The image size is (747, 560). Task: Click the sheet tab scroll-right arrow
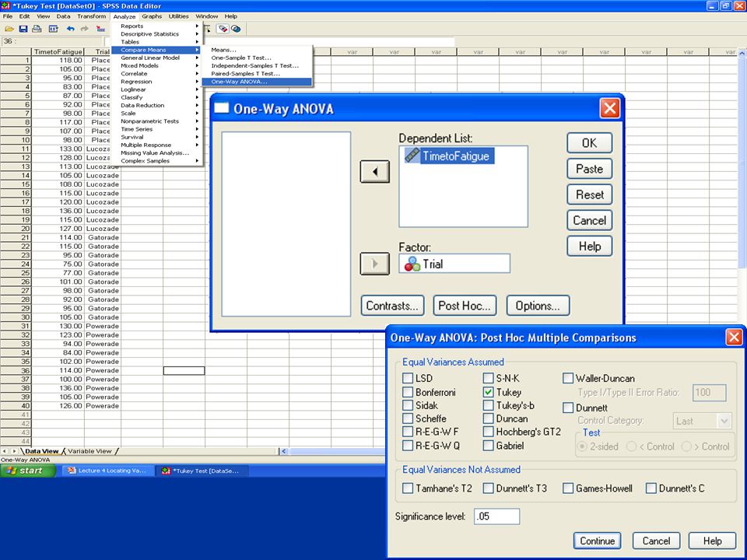(14, 451)
